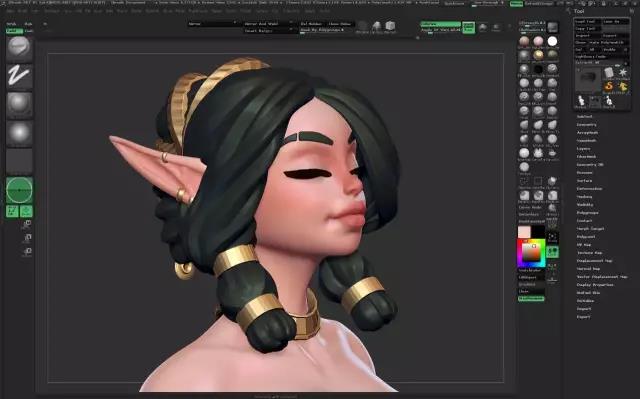Click the close icon at Tool palette header right
The image size is (640, 399).
click(633, 11)
